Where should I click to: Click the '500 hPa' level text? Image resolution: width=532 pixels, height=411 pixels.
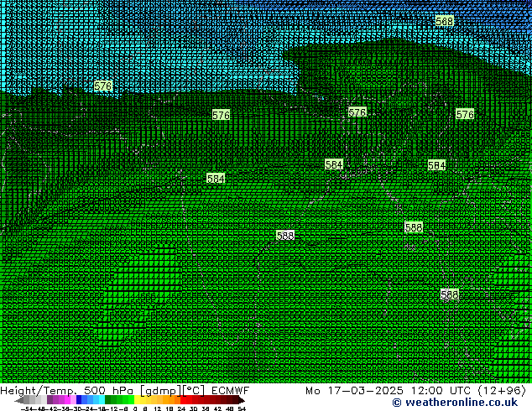[x=108, y=391]
